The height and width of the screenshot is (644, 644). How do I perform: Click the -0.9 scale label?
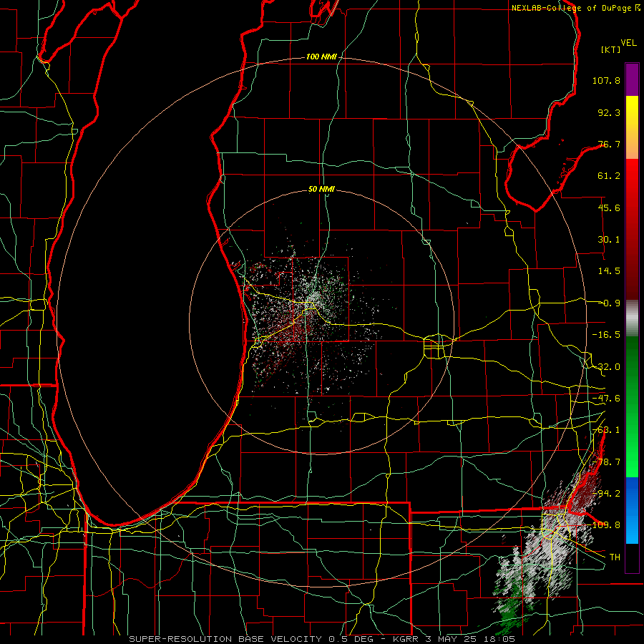tap(611, 303)
